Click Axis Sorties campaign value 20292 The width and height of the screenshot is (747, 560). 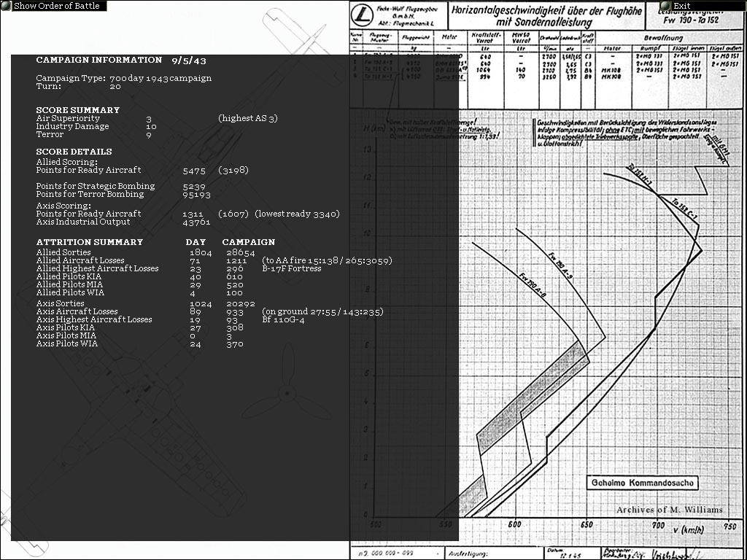(241, 304)
